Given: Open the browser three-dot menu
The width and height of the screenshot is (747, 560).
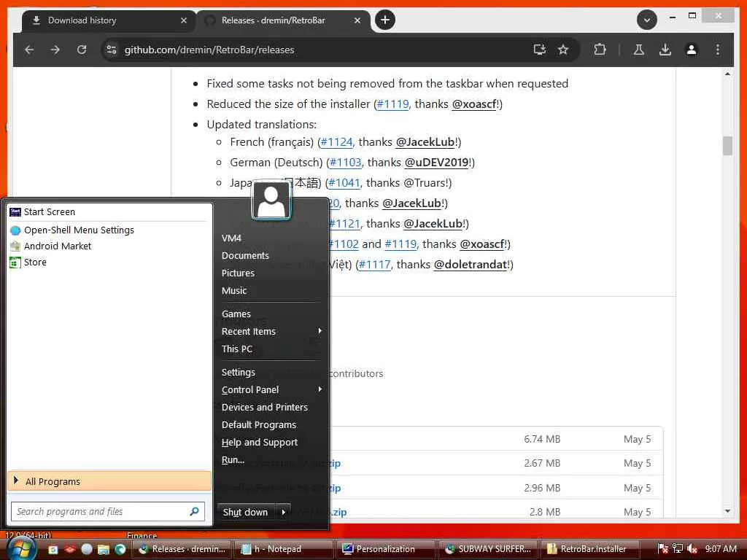Looking at the screenshot, I should [x=718, y=50].
